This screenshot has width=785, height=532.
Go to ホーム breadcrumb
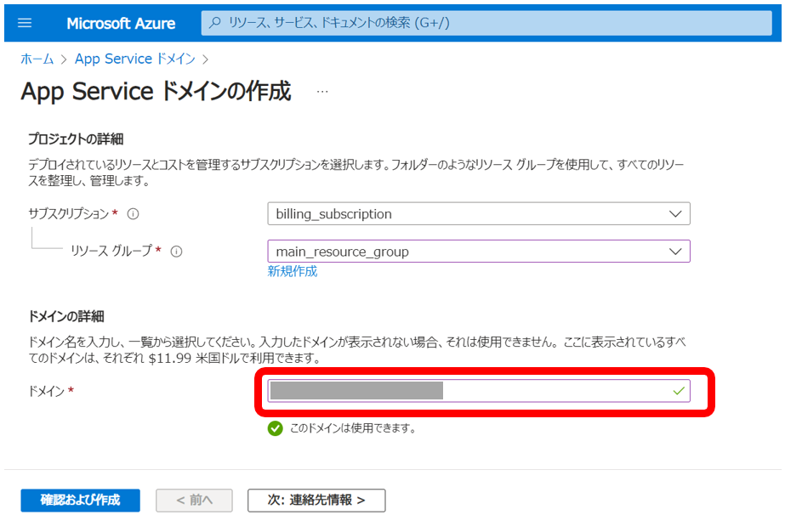point(37,59)
